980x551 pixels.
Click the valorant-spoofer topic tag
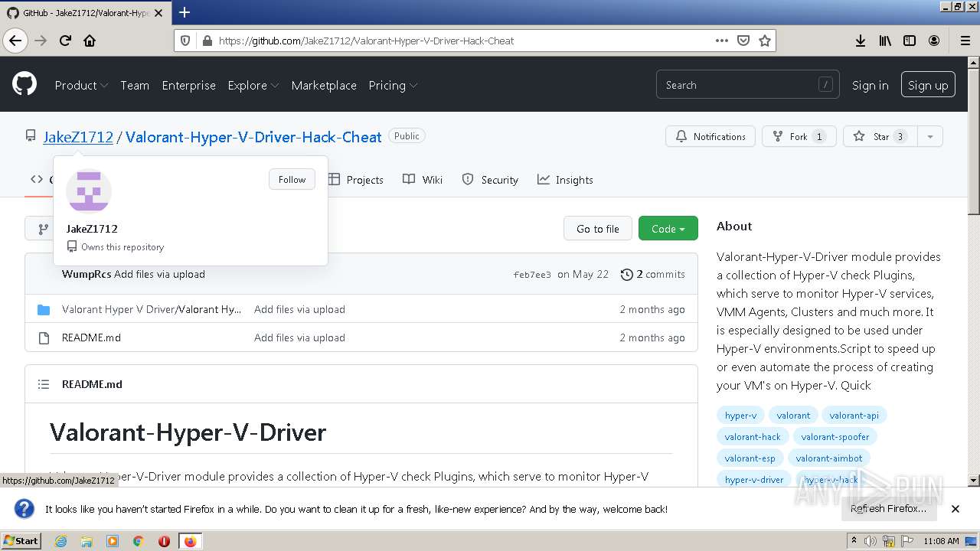coord(835,436)
